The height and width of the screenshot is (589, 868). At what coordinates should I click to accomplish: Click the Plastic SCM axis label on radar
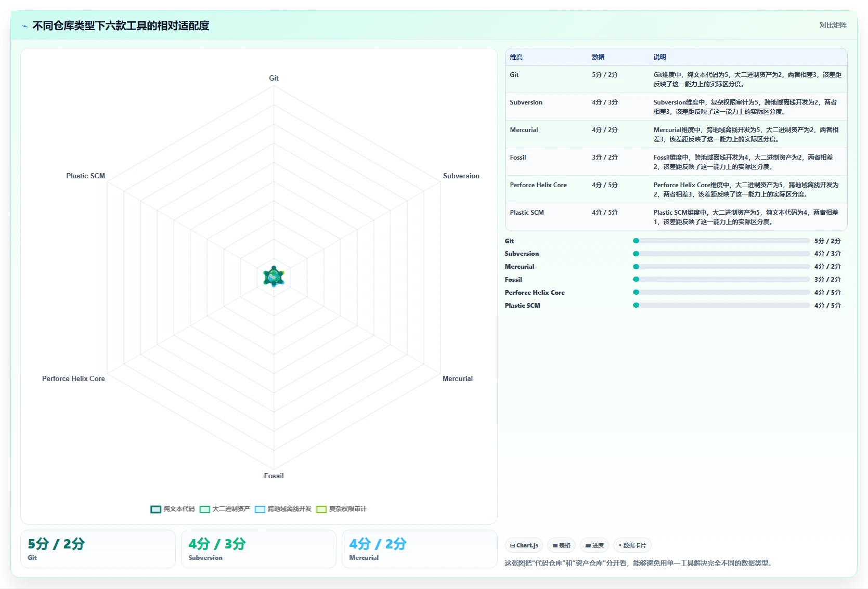[x=85, y=176]
